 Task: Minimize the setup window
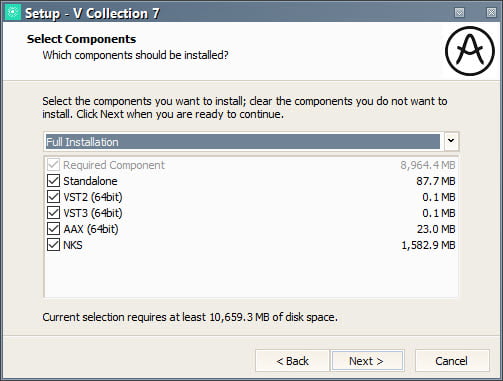[x=460, y=13]
